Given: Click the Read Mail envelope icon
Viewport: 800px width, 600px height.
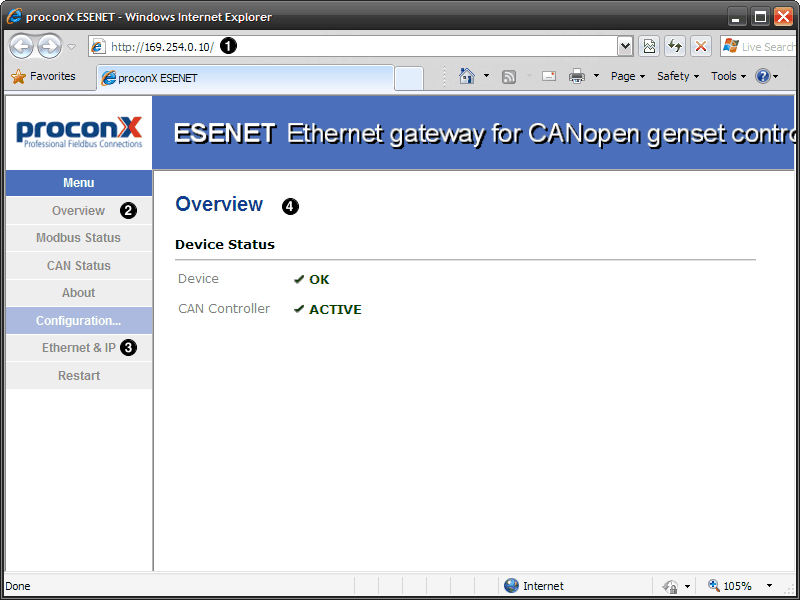Looking at the screenshot, I should [x=549, y=77].
